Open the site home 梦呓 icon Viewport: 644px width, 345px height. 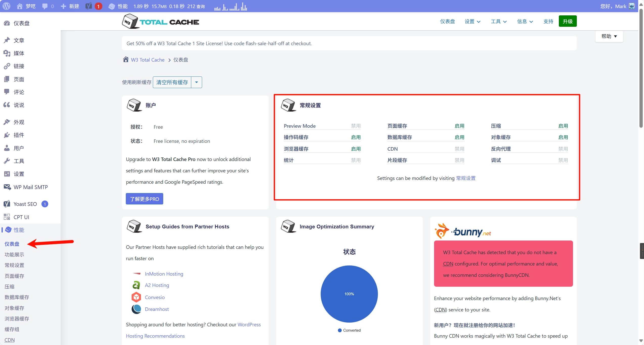coord(19,6)
